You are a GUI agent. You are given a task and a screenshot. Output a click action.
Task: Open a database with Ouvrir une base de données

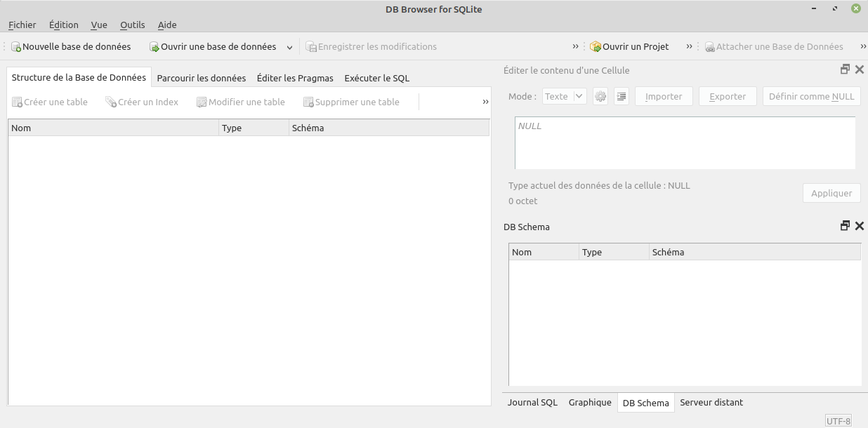(213, 47)
